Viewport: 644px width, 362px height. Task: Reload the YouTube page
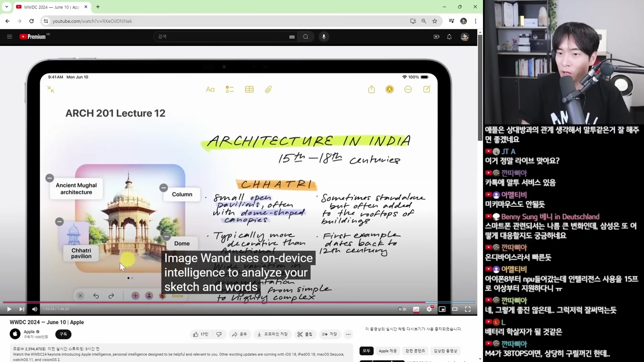pos(32,21)
